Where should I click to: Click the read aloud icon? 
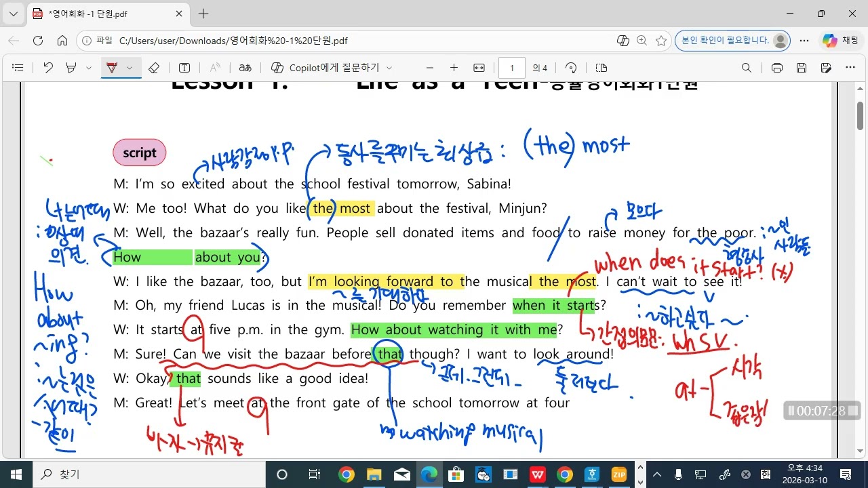215,68
